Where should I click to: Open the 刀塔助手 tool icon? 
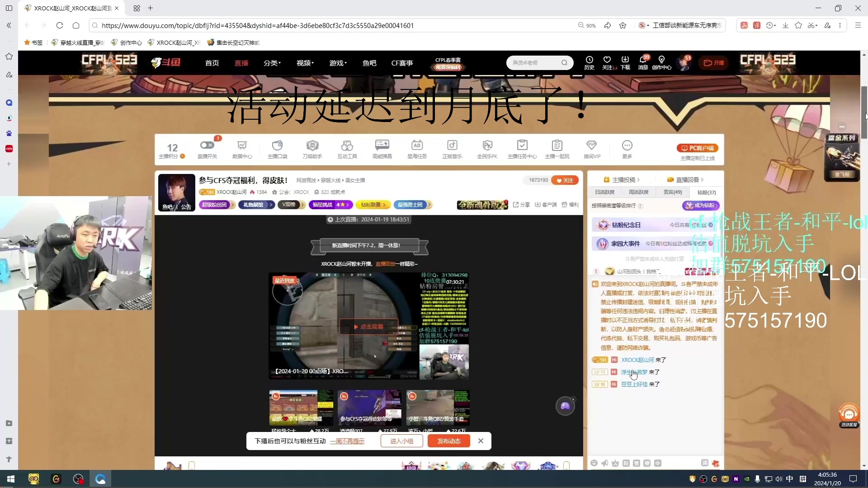312,145
